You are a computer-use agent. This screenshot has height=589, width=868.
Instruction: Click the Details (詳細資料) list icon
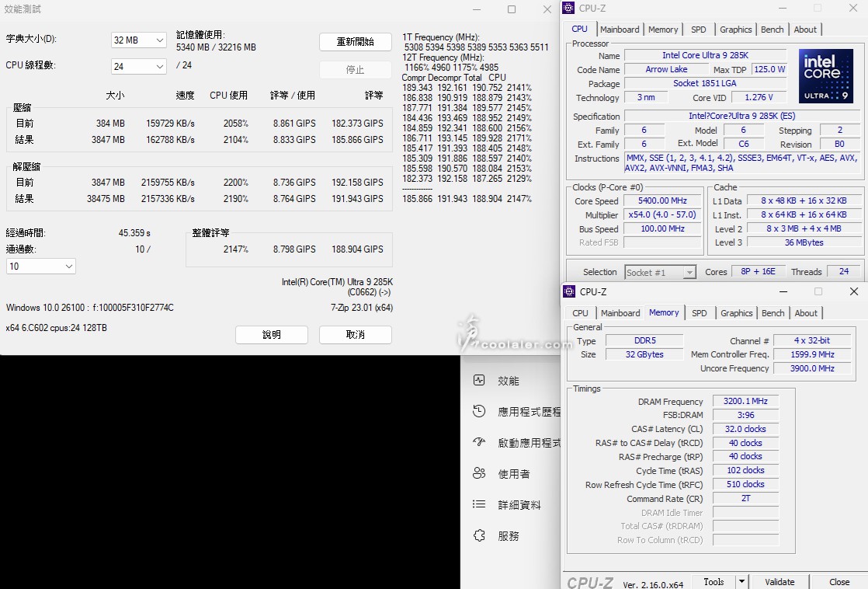[x=479, y=504]
